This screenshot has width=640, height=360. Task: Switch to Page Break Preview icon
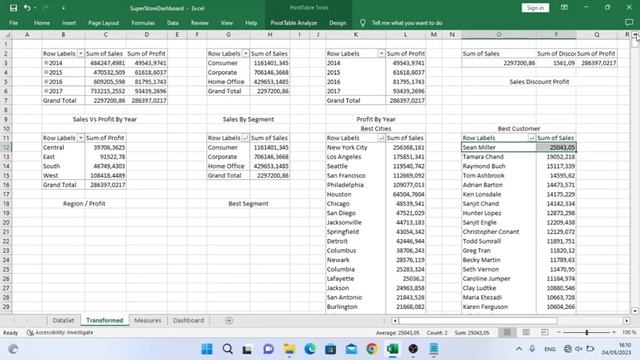(544, 332)
